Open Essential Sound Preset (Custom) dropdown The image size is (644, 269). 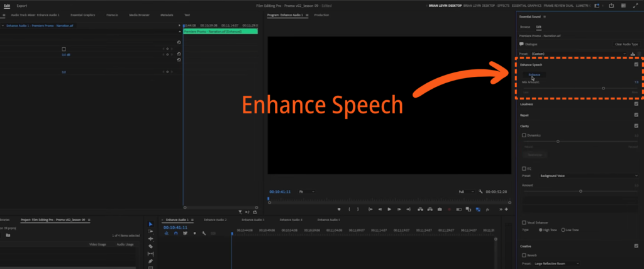click(x=579, y=54)
